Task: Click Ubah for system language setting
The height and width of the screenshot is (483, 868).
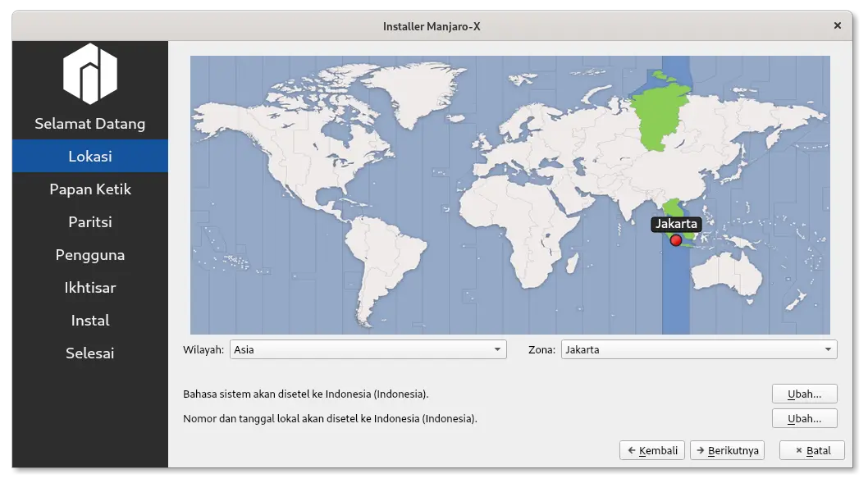Action: tap(804, 394)
